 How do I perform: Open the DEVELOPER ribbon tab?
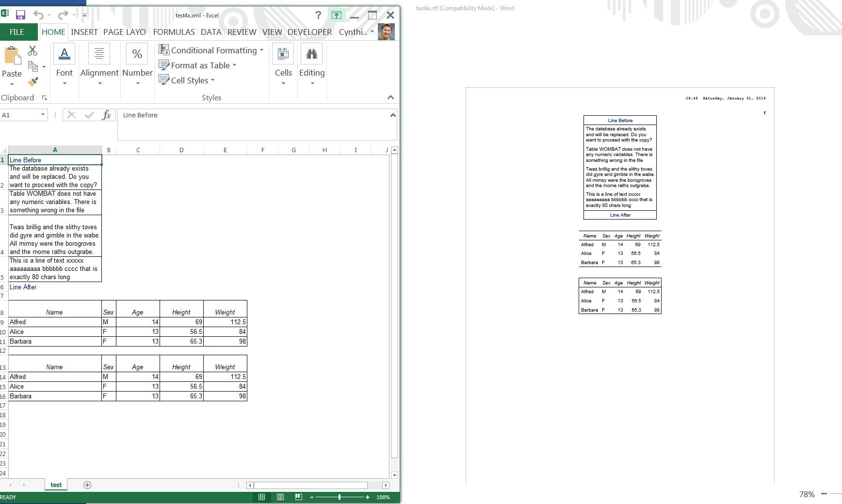pyautogui.click(x=309, y=32)
